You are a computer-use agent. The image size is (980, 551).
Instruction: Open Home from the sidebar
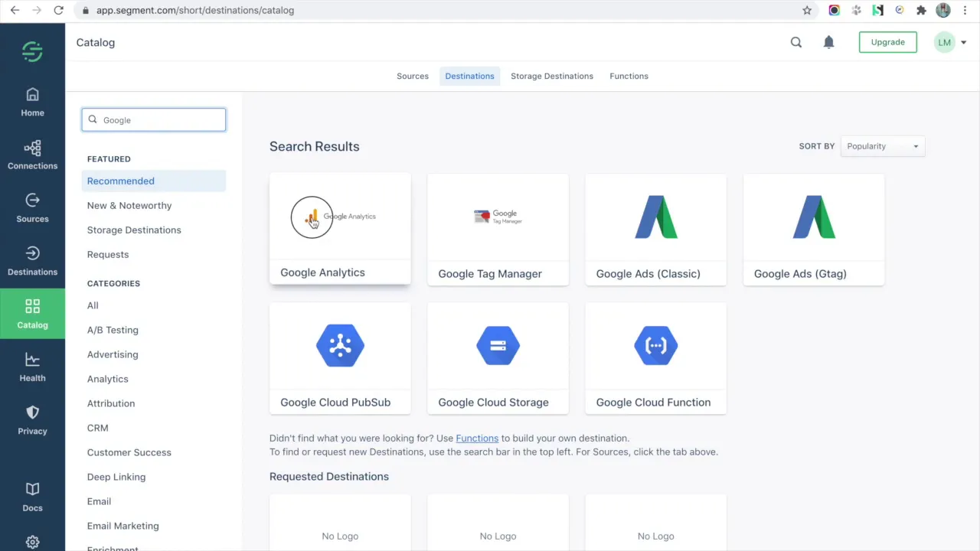pos(32,103)
